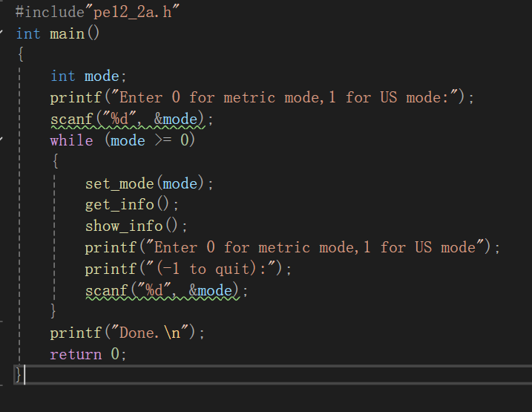
Task: Click the 'while' keyword
Action: pyautogui.click(x=71, y=140)
